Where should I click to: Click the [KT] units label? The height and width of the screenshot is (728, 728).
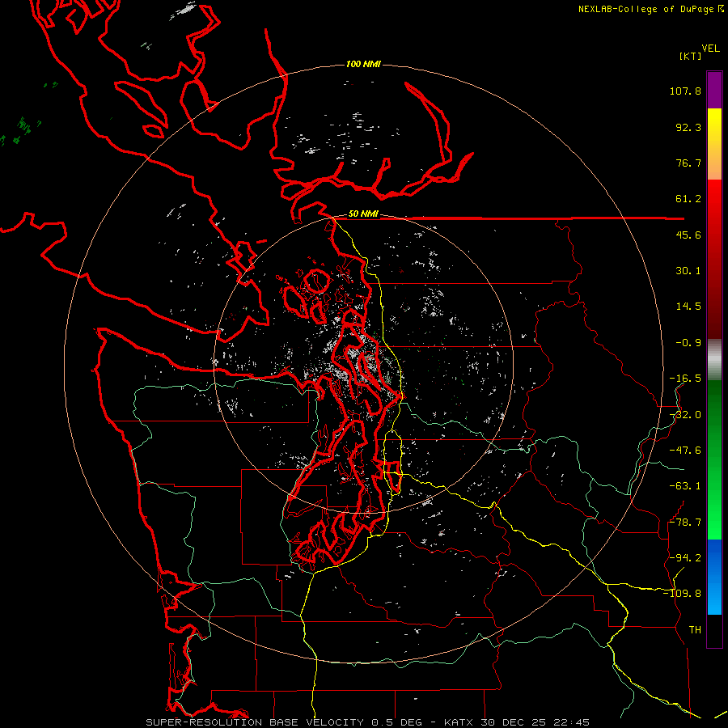(690, 56)
